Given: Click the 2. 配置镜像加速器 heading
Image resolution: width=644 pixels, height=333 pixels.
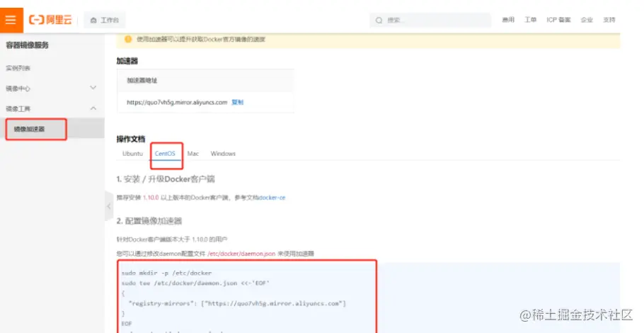Looking at the screenshot, I should tap(149, 221).
